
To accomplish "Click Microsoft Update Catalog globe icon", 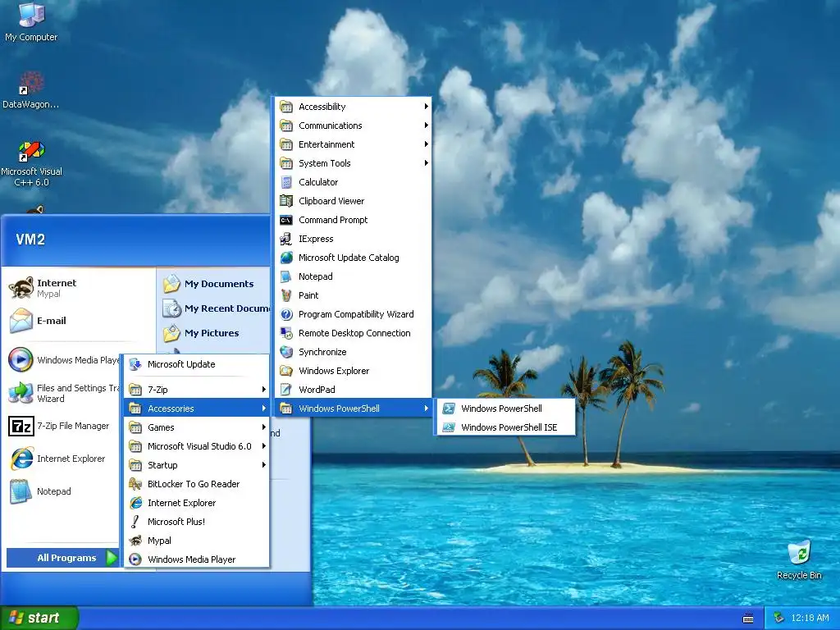I will pos(286,258).
